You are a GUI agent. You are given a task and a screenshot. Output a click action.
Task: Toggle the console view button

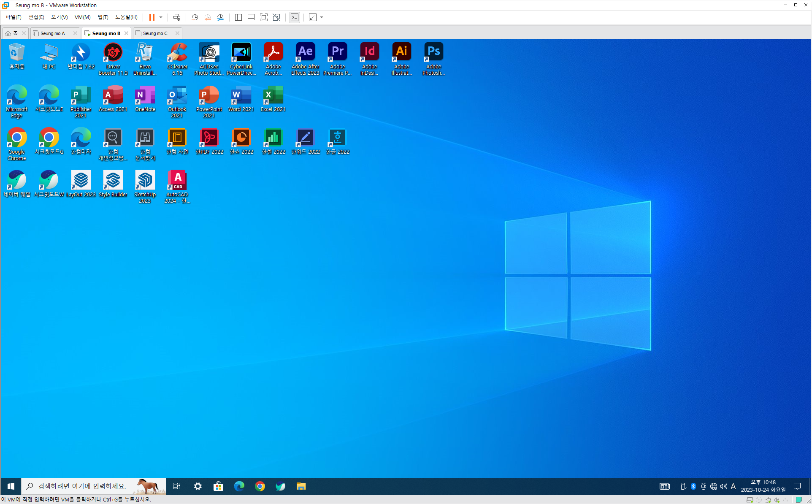click(295, 17)
